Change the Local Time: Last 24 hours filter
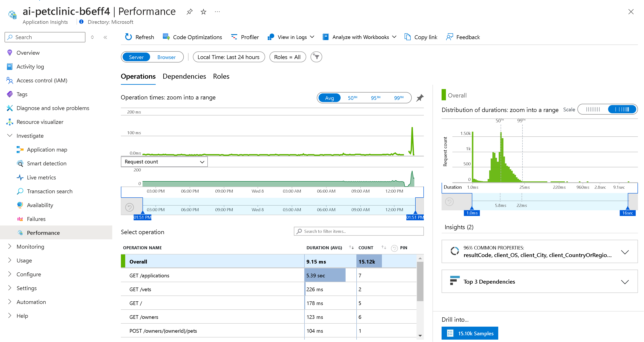 pos(229,57)
